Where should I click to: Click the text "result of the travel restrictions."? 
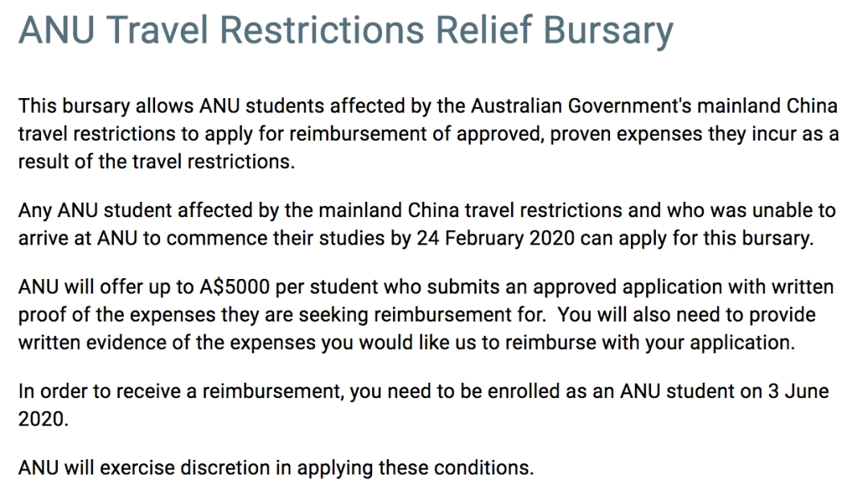(157, 162)
